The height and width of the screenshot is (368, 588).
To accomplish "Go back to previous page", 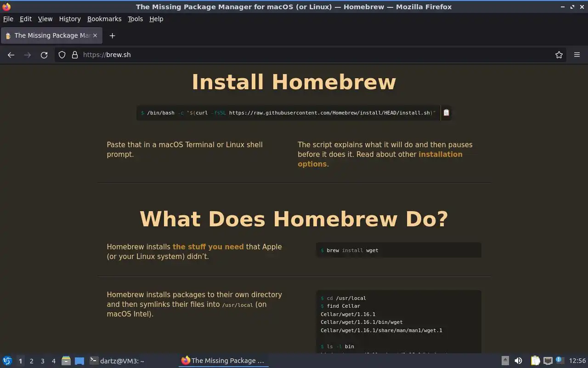I will tap(11, 55).
